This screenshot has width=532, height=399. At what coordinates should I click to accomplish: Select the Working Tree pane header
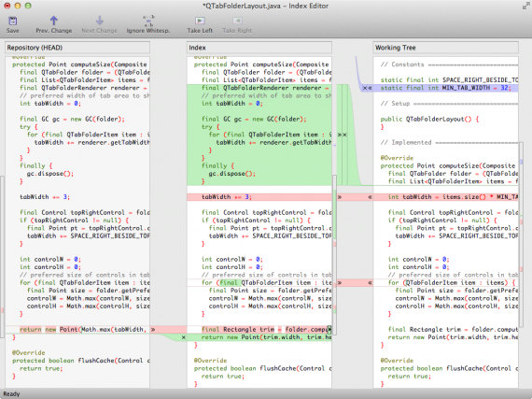pos(445,48)
